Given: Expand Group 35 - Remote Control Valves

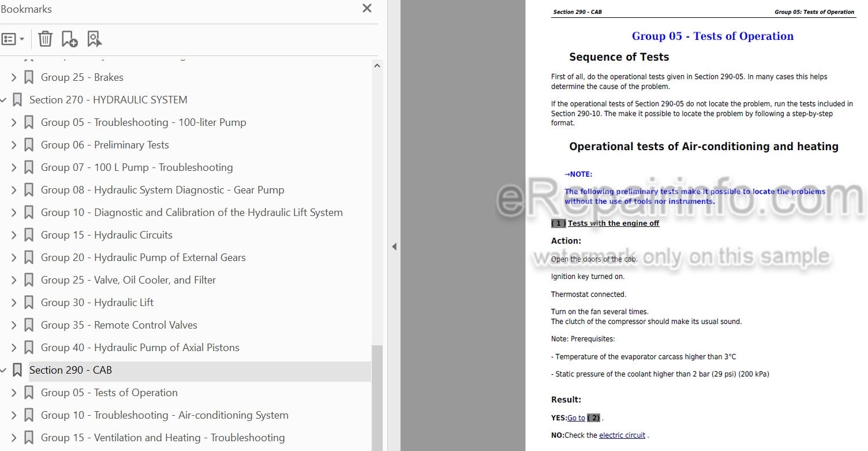Looking at the screenshot, I should [14, 325].
